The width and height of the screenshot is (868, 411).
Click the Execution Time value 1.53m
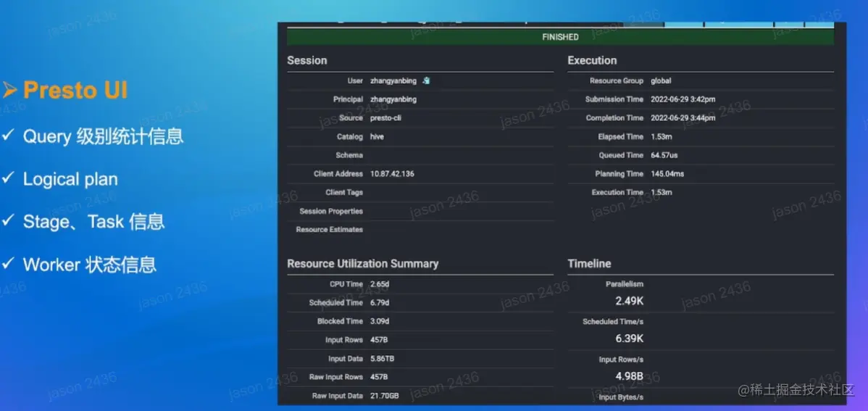coord(661,192)
